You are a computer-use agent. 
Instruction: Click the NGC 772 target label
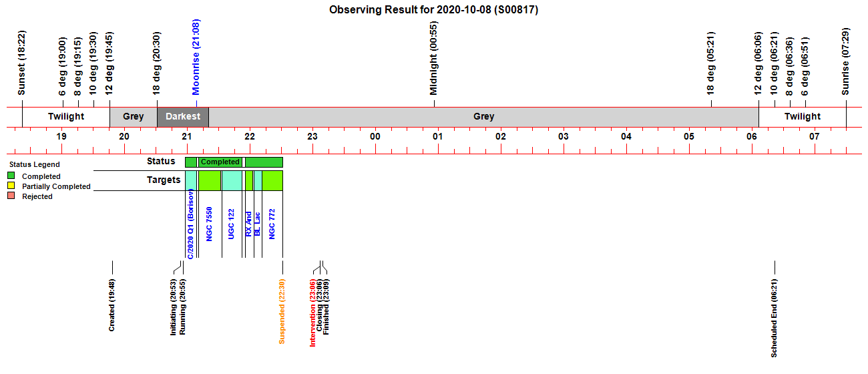click(272, 224)
